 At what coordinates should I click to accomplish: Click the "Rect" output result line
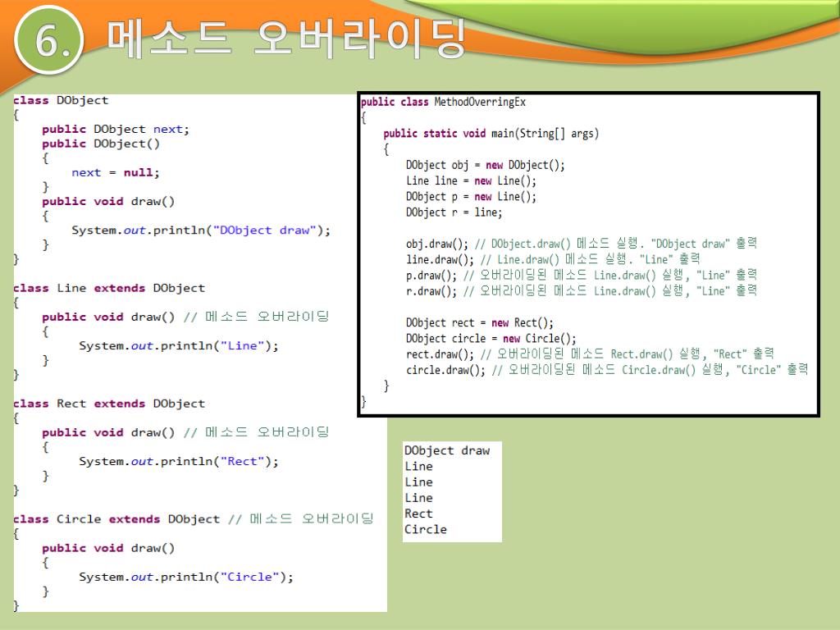tap(418, 514)
